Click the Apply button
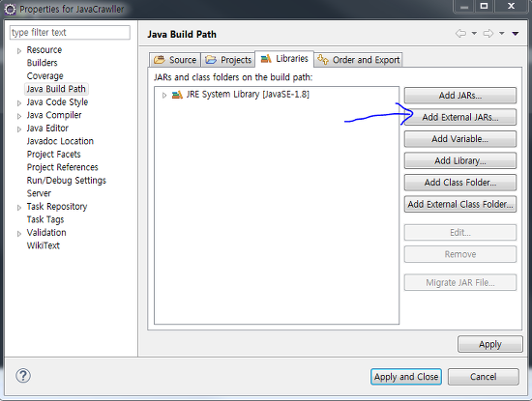 pyautogui.click(x=490, y=344)
